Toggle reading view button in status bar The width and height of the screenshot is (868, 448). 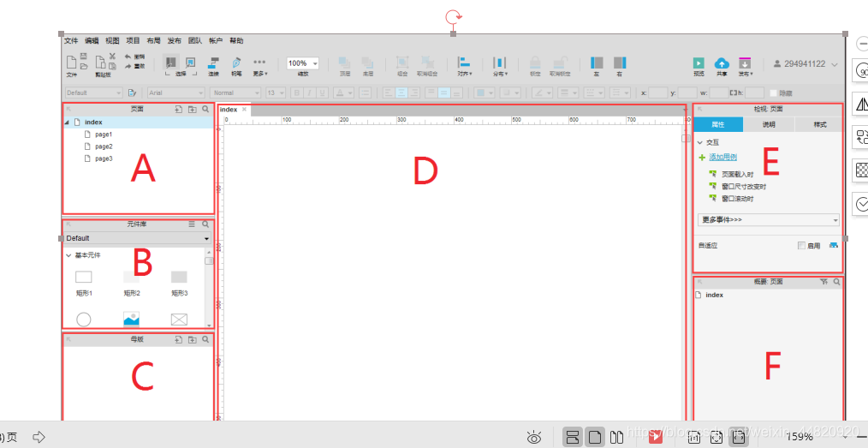[x=617, y=436]
